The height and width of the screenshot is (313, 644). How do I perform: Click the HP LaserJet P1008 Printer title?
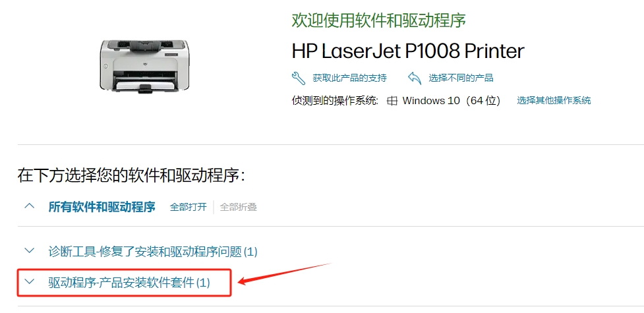[408, 51]
